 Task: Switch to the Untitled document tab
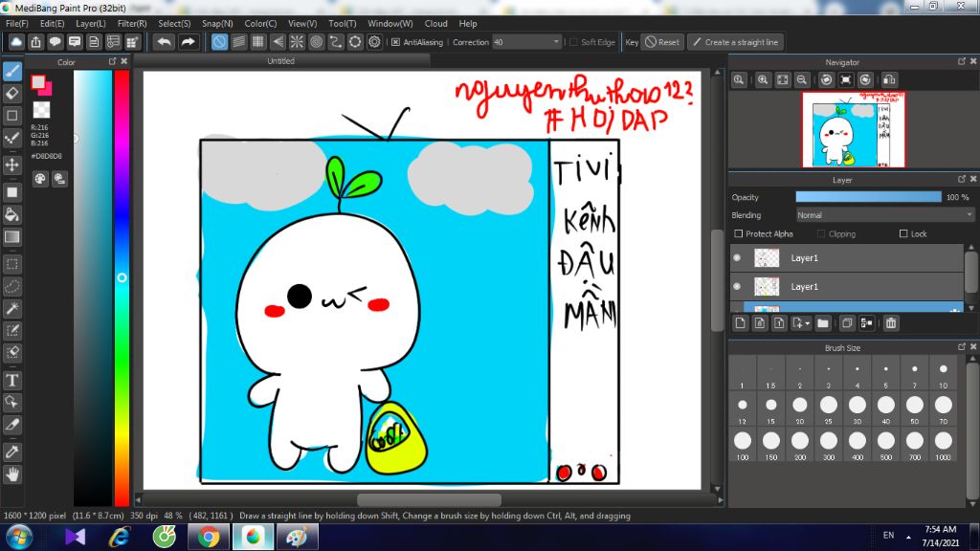(281, 61)
